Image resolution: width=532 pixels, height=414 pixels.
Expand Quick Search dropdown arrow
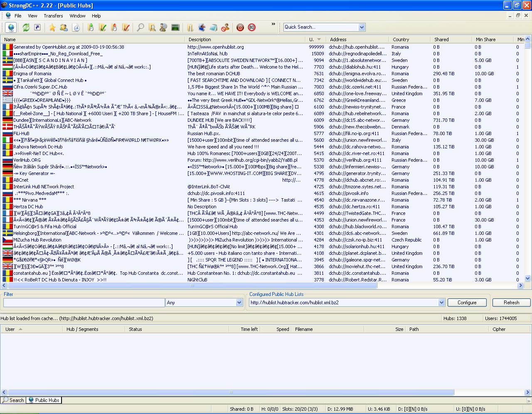click(362, 27)
